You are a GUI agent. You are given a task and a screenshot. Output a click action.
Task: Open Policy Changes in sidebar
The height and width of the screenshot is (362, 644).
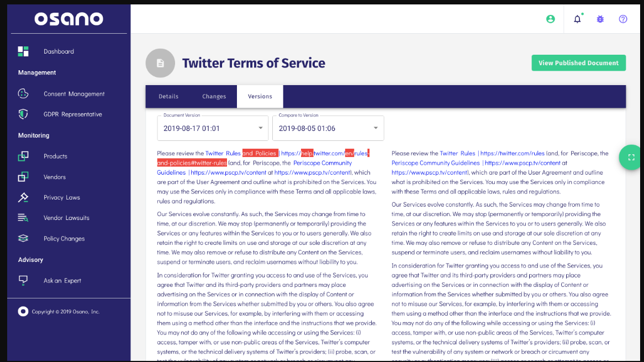(x=64, y=239)
